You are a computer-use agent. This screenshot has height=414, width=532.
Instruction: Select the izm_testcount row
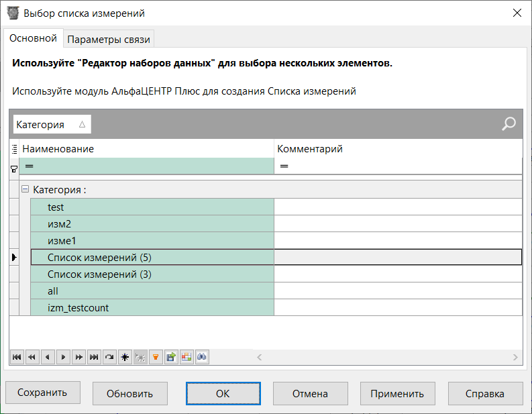(152, 308)
